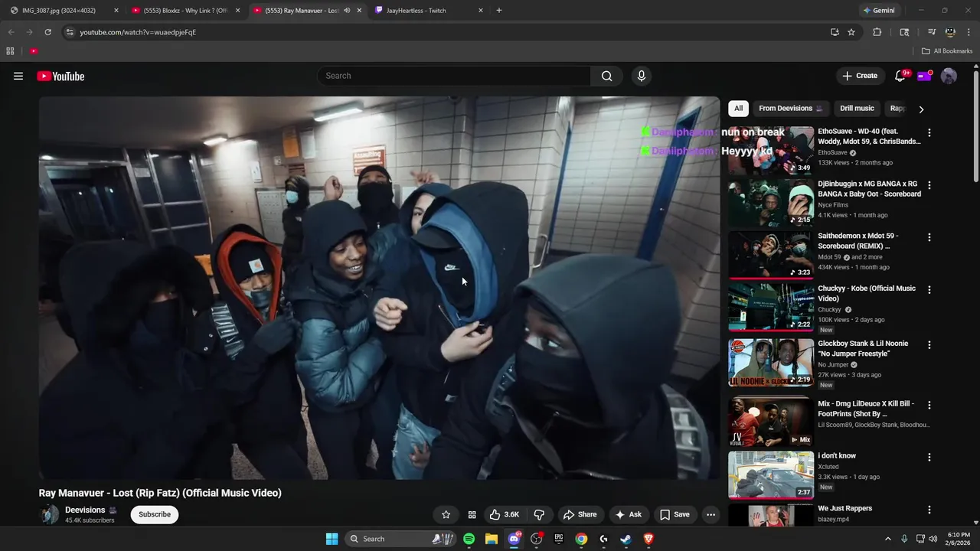
Task: Click the page vertical scrollbar
Action: pyautogui.click(x=975, y=126)
